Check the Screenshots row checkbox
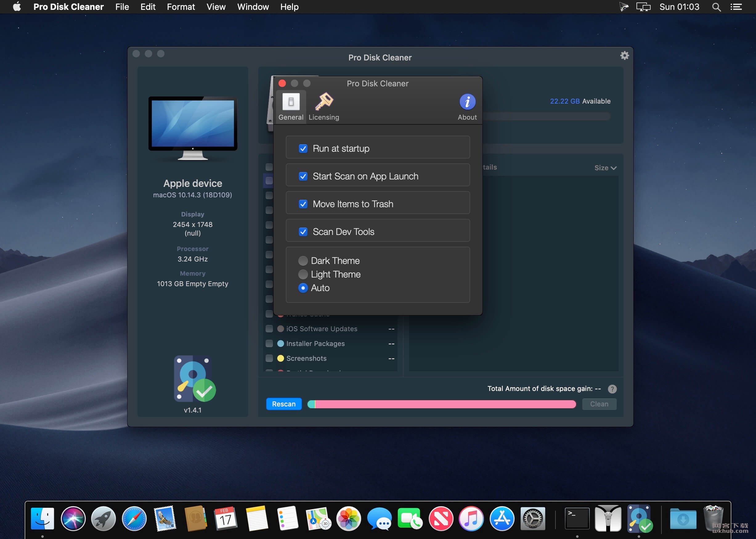 click(x=269, y=358)
